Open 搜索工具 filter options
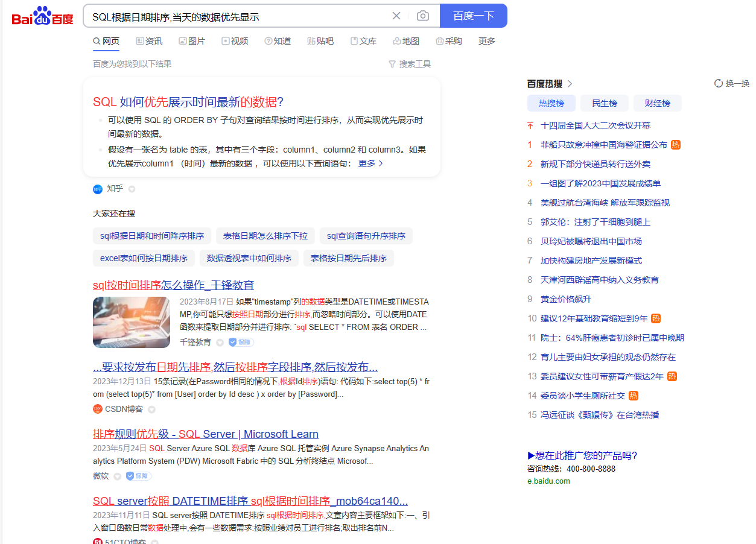This screenshot has height=544, width=756. pyautogui.click(x=410, y=64)
